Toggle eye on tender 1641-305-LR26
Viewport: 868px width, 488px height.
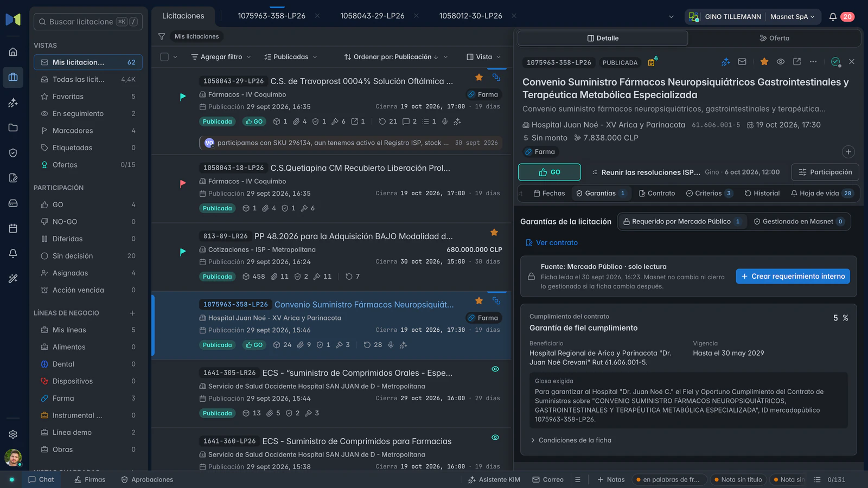495,369
